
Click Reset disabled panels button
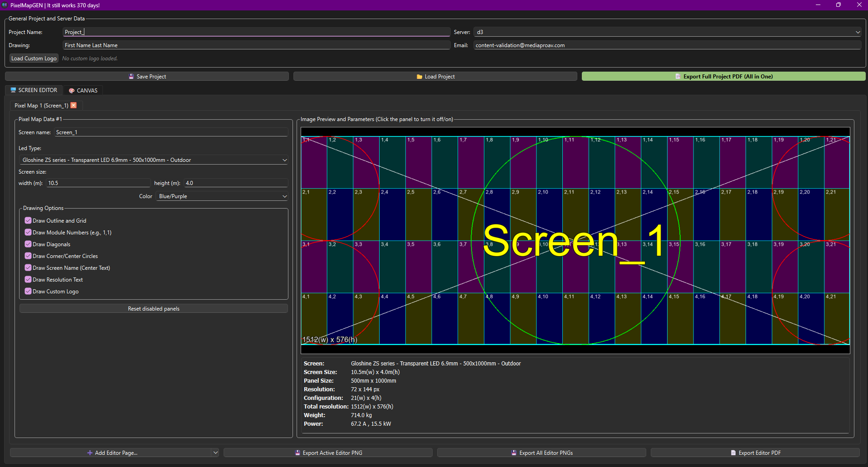(x=153, y=309)
